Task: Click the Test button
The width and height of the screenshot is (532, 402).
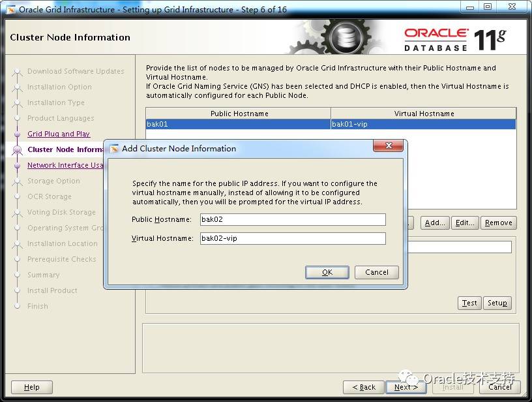Action: [x=469, y=303]
